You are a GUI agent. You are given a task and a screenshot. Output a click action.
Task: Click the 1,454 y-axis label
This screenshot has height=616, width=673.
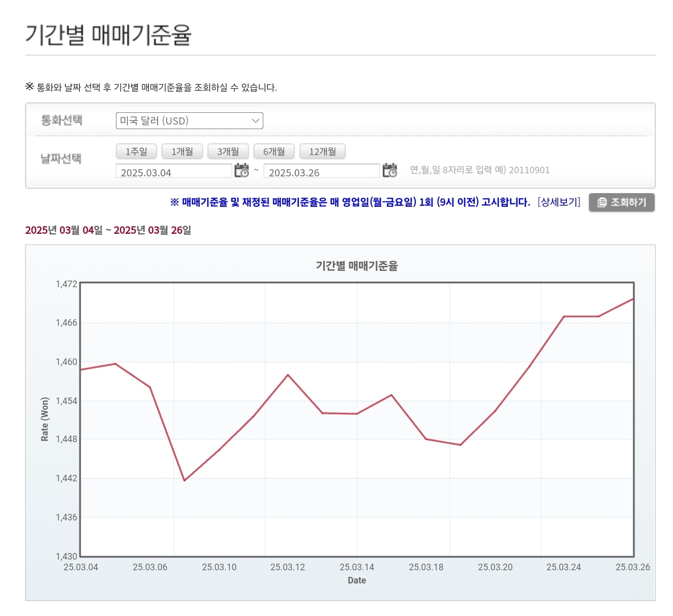point(67,401)
